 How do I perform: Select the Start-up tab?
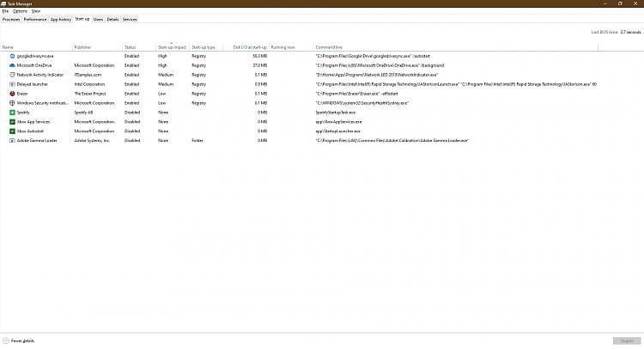pyautogui.click(x=82, y=19)
